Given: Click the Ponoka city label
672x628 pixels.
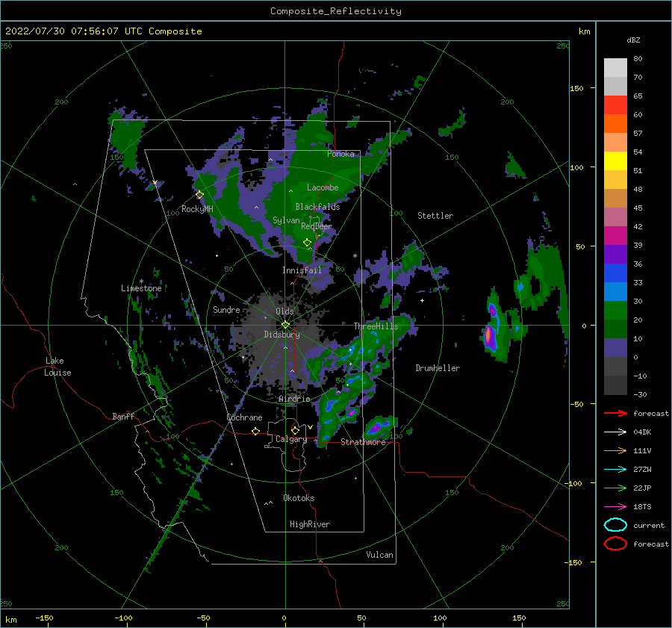Looking at the screenshot, I should (340, 154).
